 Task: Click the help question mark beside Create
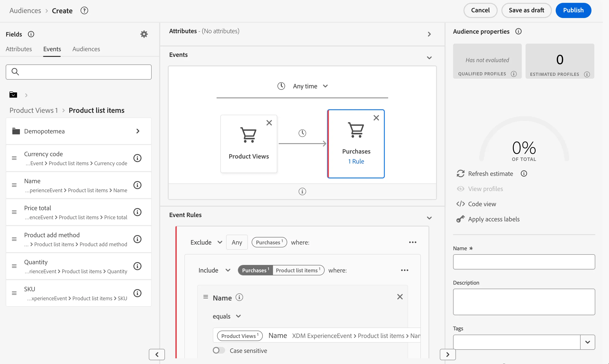[x=84, y=11]
